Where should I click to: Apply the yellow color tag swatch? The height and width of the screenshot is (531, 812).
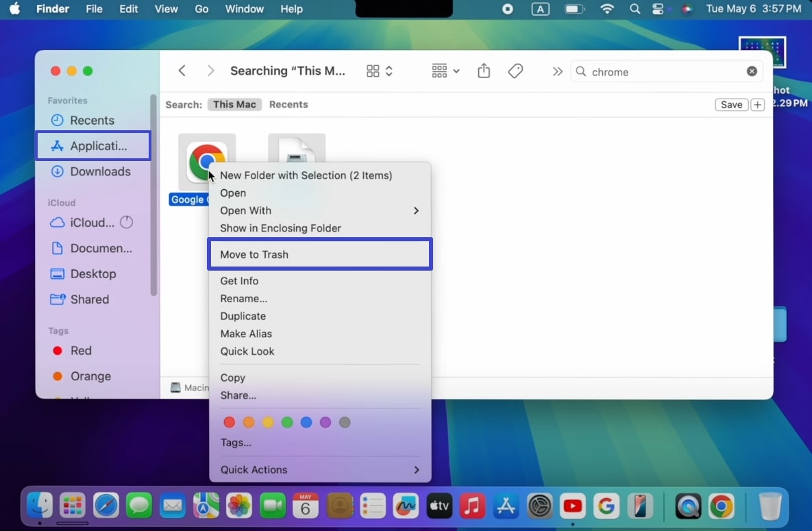pyautogui.click(x=268, y=422)
